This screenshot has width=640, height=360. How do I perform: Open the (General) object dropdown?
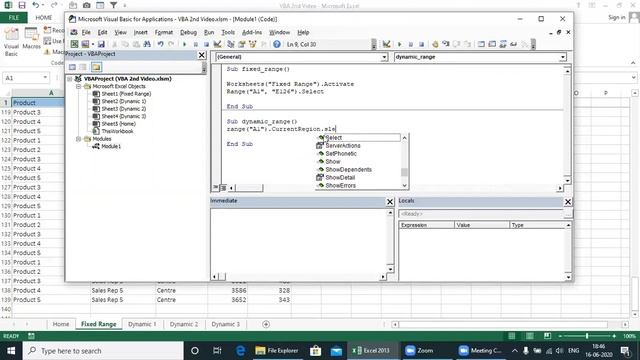click(384, 57)
